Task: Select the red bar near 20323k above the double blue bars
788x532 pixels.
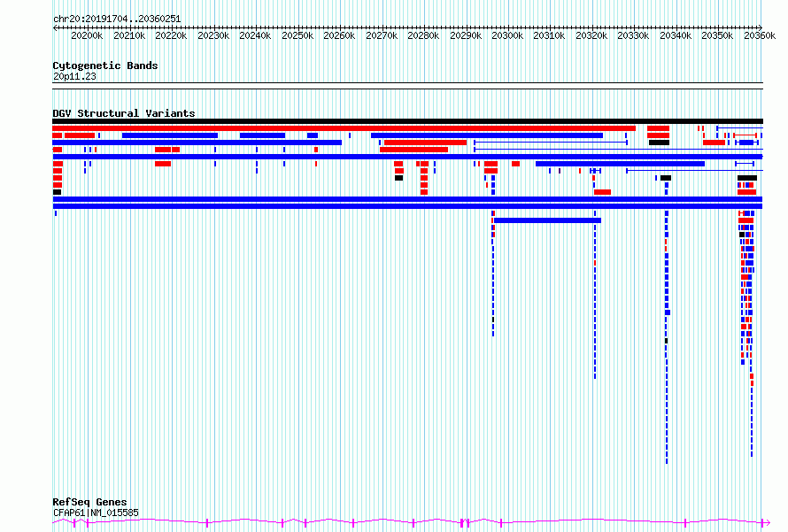Action: [x=603, y=192]
